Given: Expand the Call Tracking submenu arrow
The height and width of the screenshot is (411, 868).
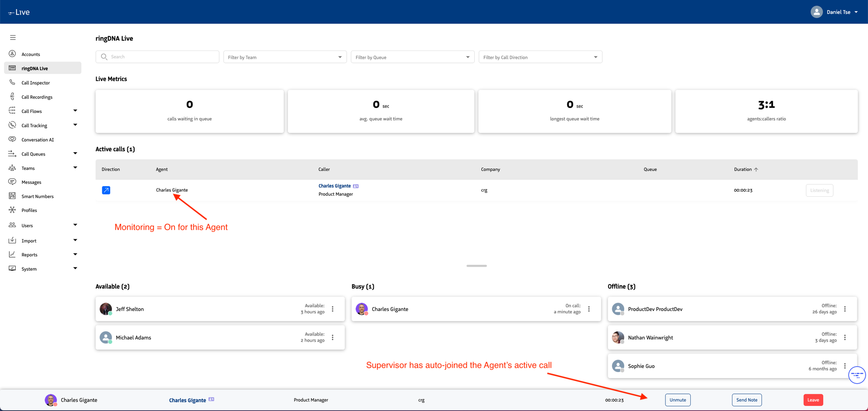Looking at the screenshot, I should pyautogui.click(x=75, y=125).
